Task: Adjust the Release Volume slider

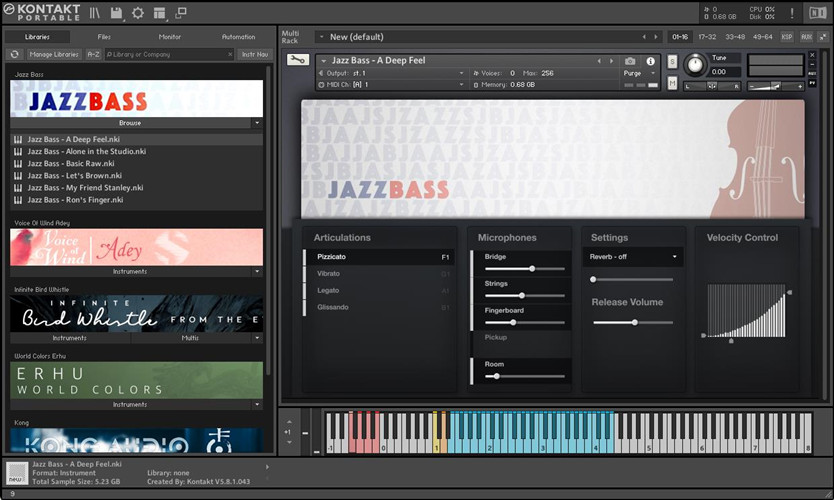Action: 634,322
